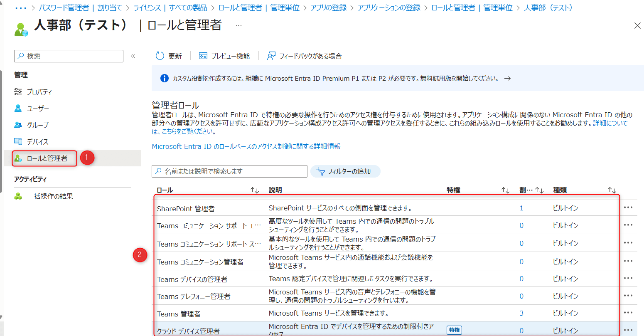Screen dimensions: 644x336
Task: Go to ライセンス | すべての製品 breadcrumb
Action: click(x=170, y=8)
